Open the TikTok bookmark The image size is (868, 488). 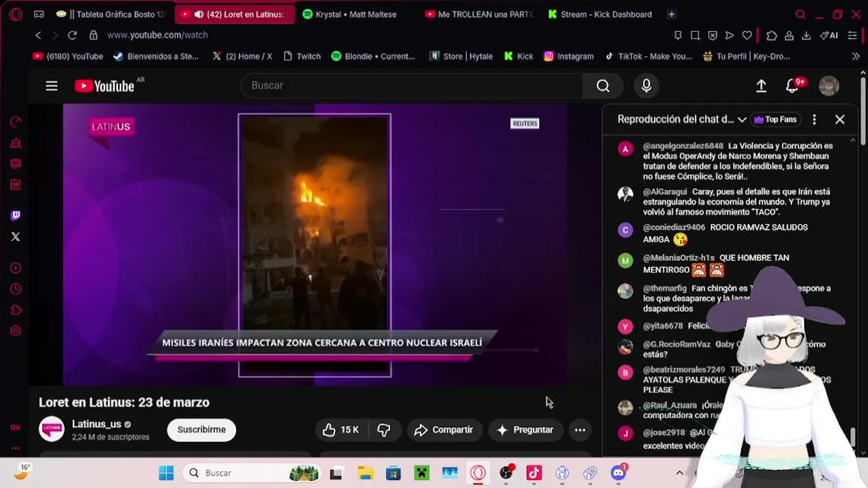click(x=648, y=56)
